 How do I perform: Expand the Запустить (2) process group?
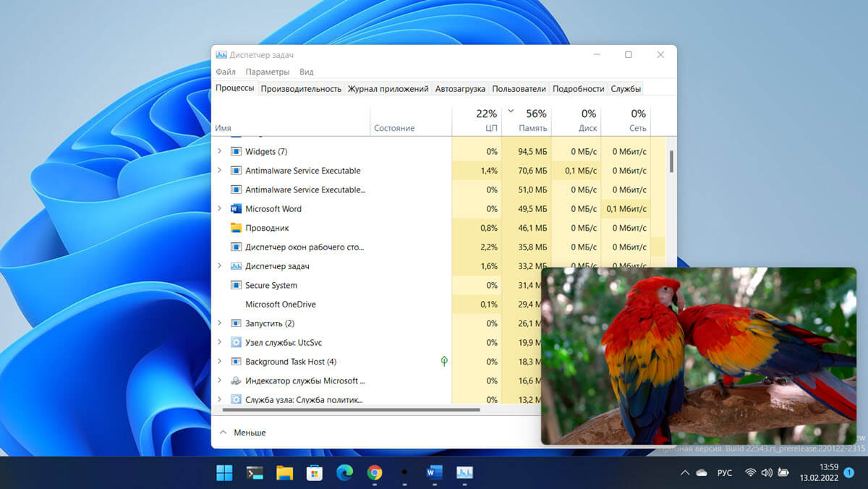tap(220, 323)
